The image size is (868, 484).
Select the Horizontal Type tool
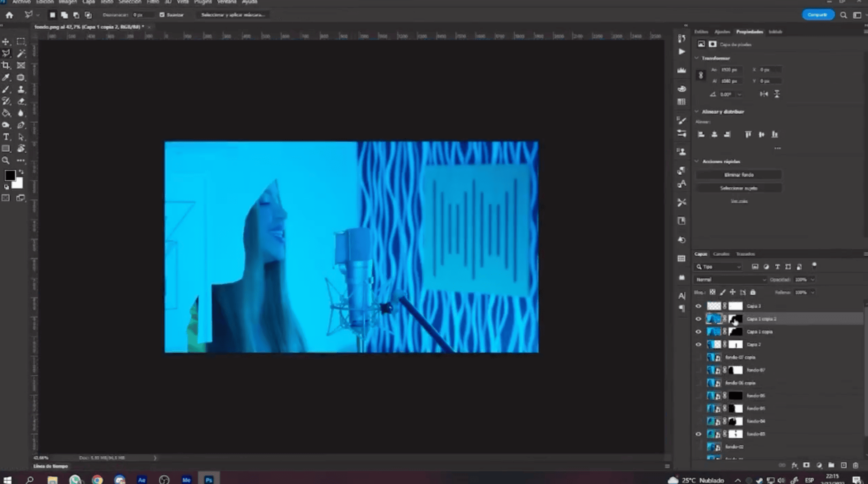tap(6, 137)
